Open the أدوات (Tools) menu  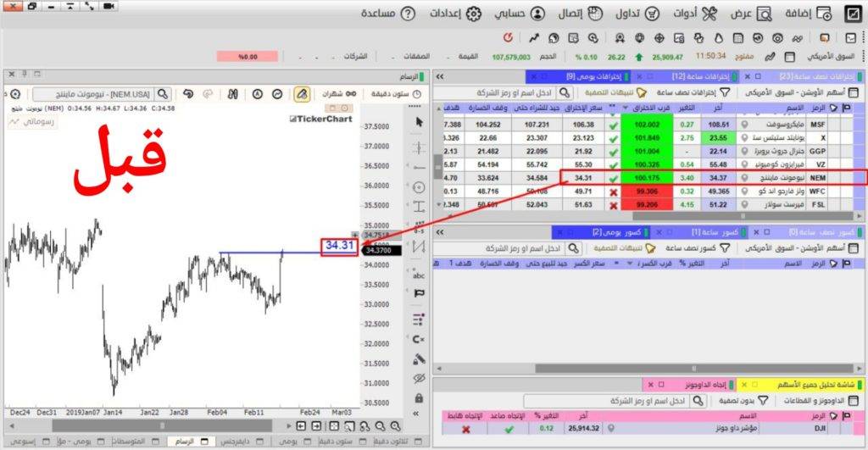695,14
